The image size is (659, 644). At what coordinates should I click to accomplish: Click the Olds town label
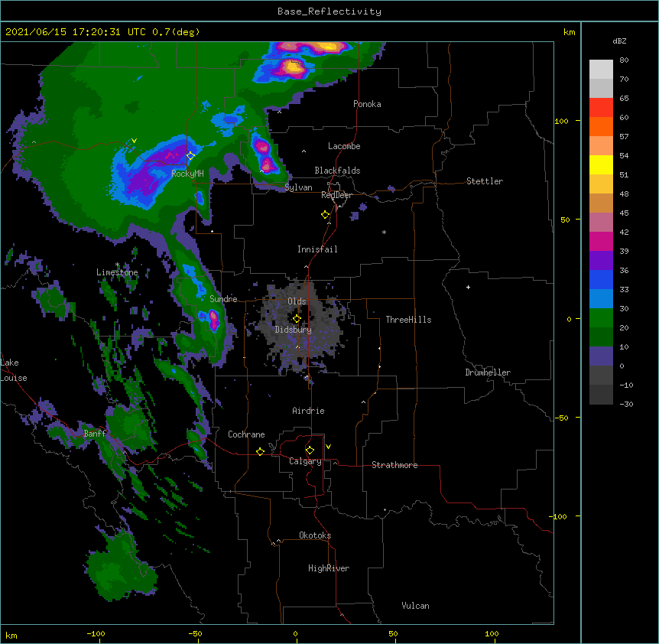click(x=297, y=301)
